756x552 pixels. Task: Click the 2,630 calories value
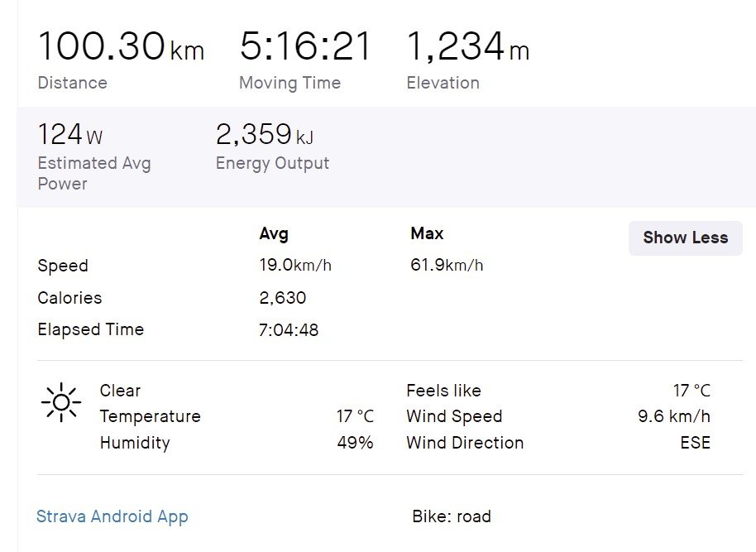point(283,298)
